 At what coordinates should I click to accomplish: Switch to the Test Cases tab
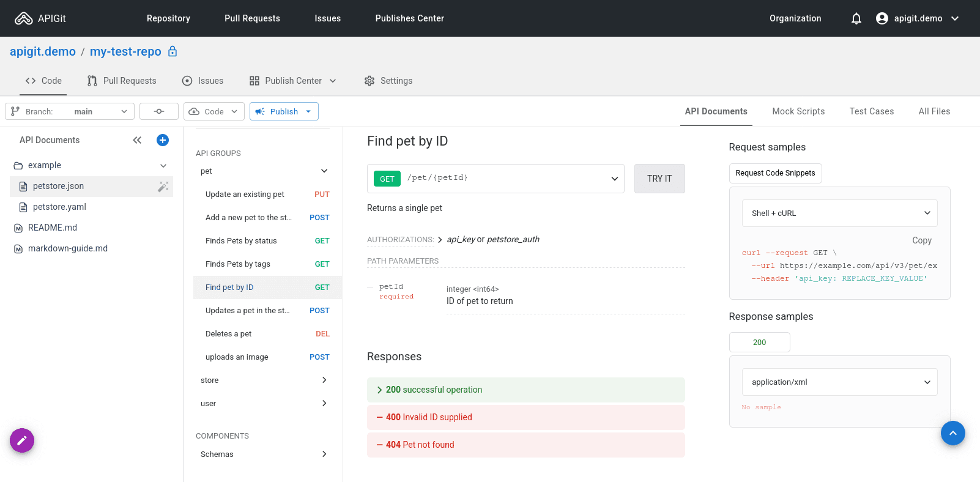click(x=872, y=111)
